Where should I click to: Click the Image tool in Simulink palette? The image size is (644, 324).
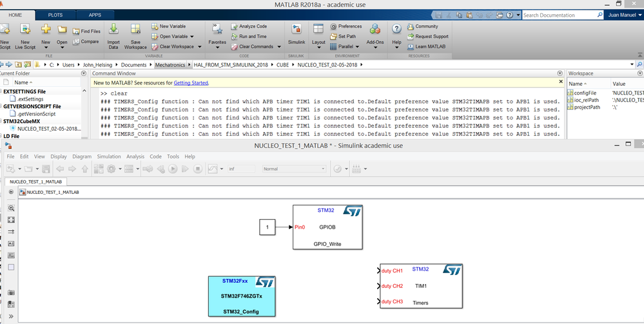point(11,255)
